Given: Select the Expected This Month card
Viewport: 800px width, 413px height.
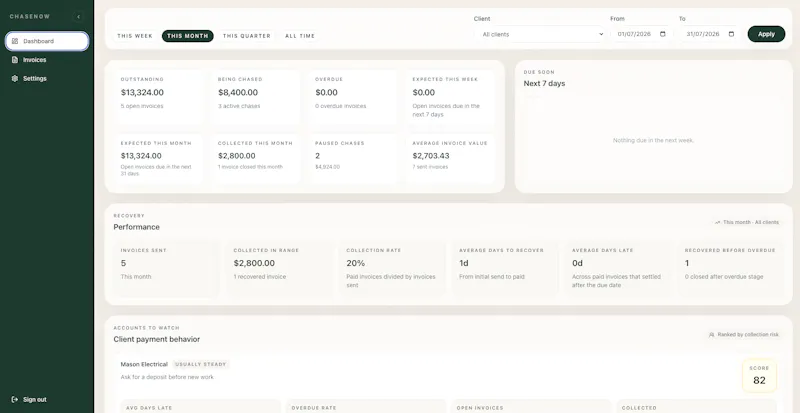Looking at the screenshot, I should point(159,159).
